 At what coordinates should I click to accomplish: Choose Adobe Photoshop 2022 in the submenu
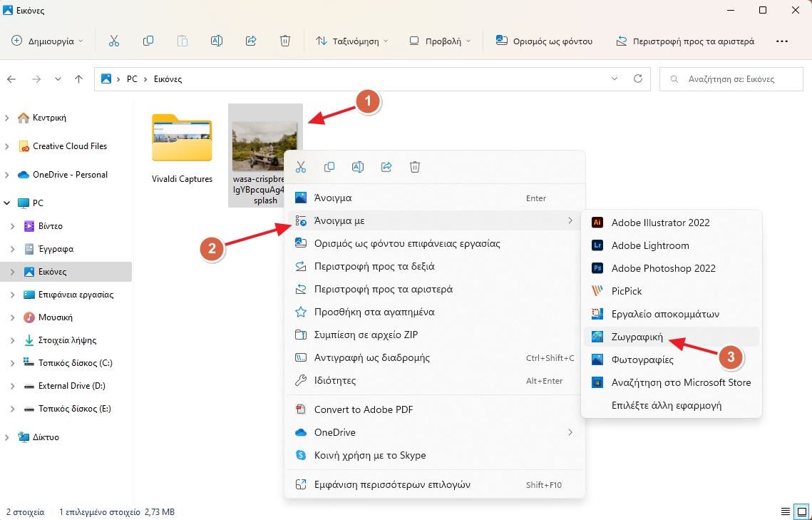(663, 268)
